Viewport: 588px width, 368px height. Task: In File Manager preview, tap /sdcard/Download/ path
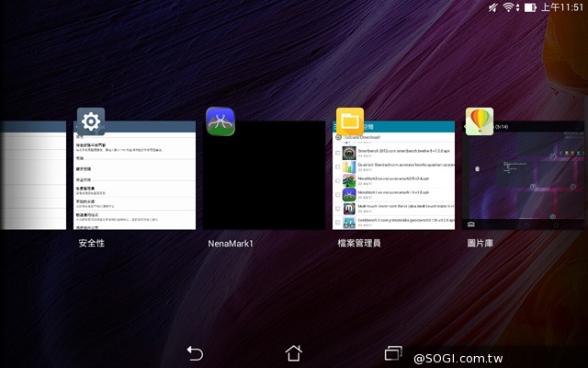click(x=362, y=137)
